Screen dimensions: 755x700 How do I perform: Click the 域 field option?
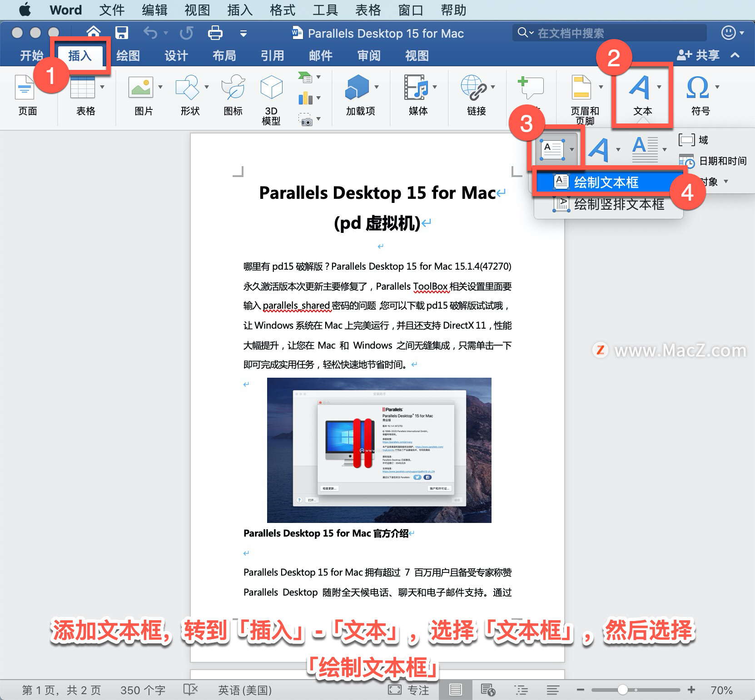tap(693, 140)
